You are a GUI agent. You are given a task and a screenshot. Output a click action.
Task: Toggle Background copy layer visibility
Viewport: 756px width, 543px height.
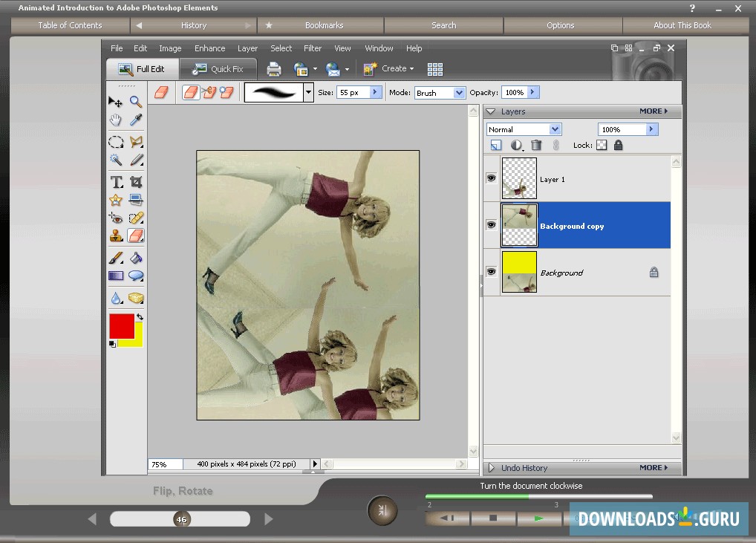pyautogui.click(x=491, y=225)
